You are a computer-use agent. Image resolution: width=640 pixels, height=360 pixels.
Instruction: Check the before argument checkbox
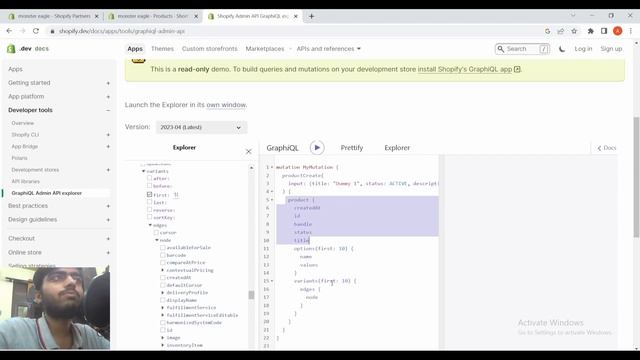pos(149,186)
